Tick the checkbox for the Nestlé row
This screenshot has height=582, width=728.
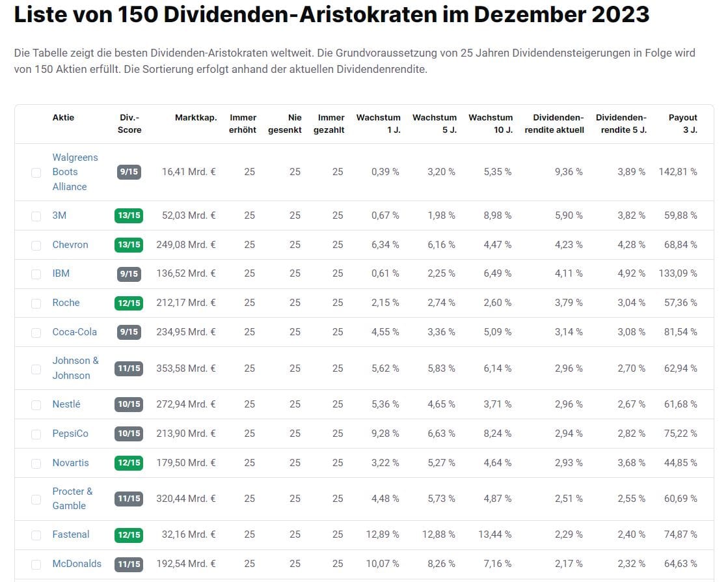(x=36, y=404)
